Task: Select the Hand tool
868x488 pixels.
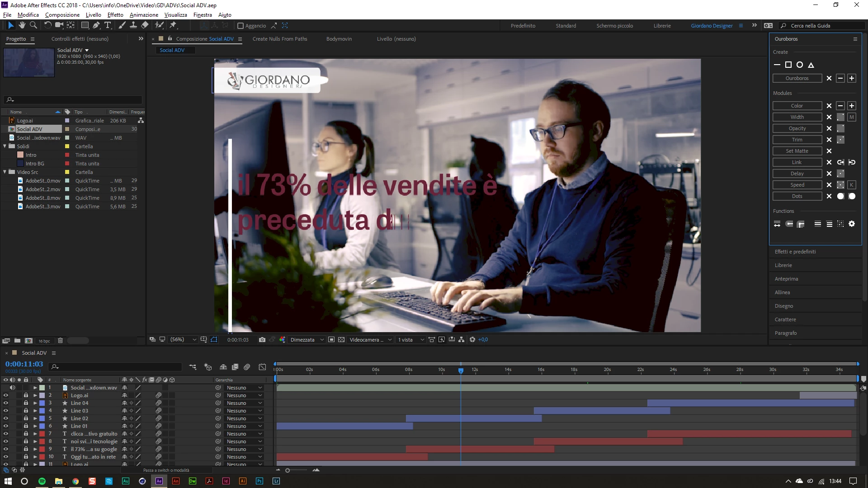Action: (22, 25)
